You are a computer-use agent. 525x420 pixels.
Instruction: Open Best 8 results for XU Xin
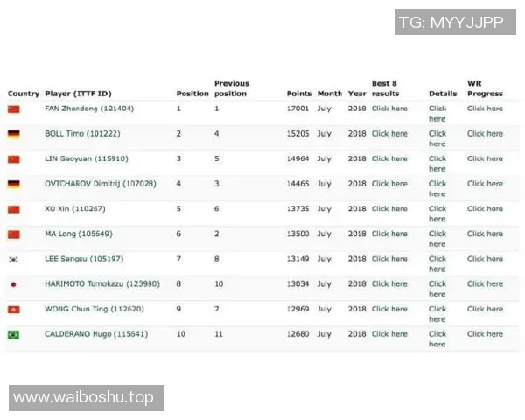click(x=389, y=209)
